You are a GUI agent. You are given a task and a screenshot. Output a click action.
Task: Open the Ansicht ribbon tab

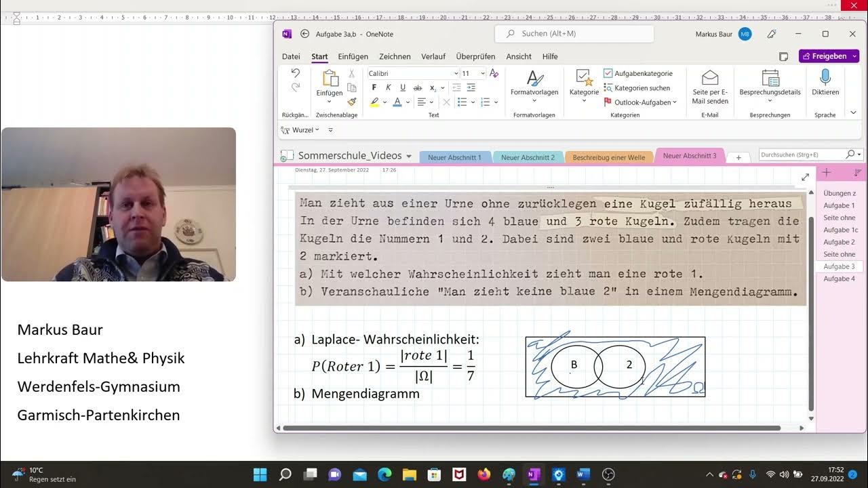pos(519,56)
